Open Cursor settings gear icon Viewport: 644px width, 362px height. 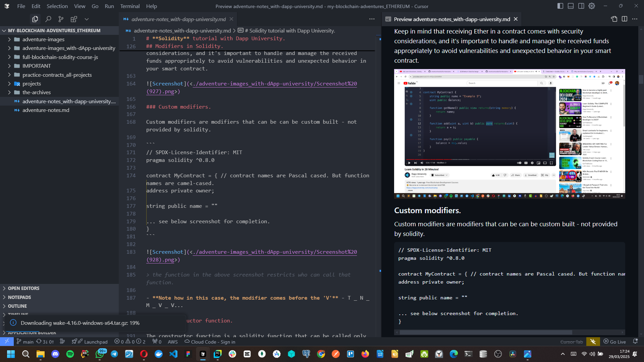[592, 6]
